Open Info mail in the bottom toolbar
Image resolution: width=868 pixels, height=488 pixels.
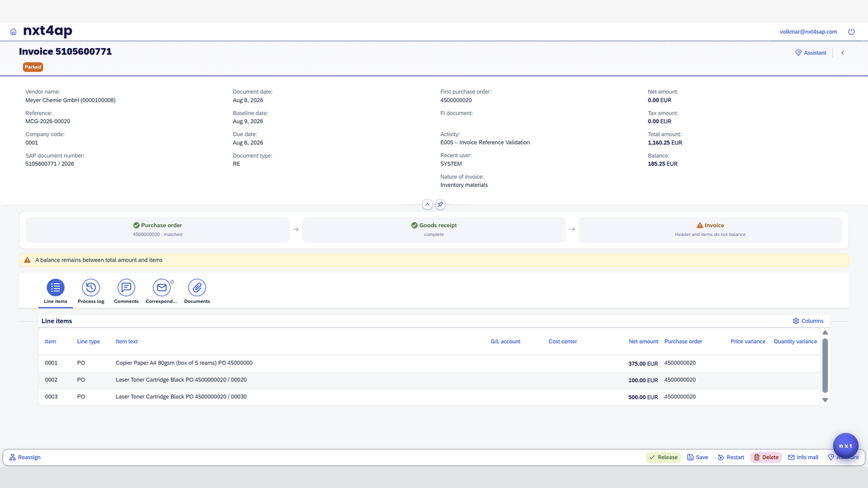(x=803, y=457)
